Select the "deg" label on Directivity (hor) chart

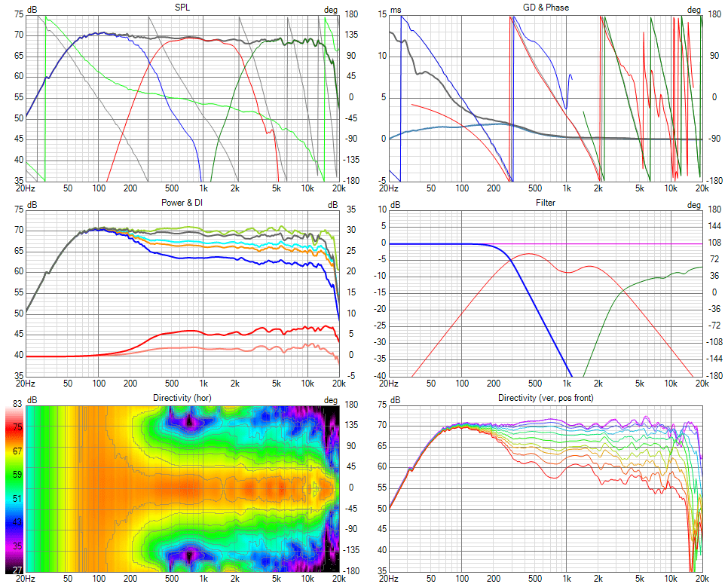point(331,400)
